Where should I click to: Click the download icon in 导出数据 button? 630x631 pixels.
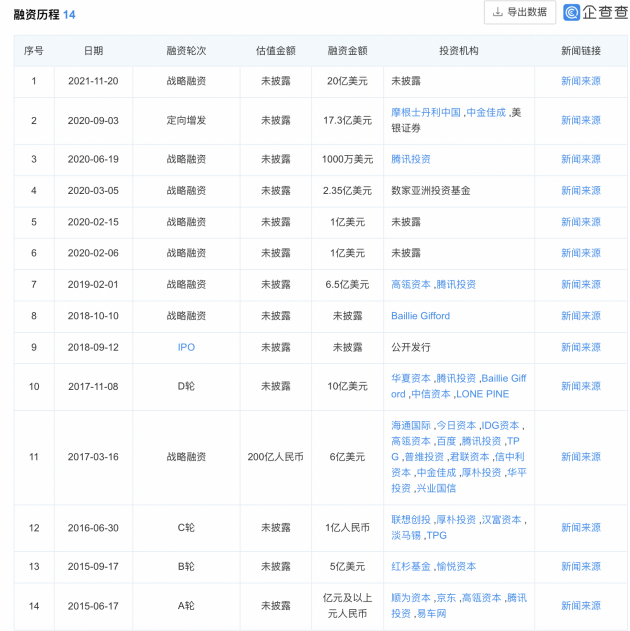coord(498,12)
